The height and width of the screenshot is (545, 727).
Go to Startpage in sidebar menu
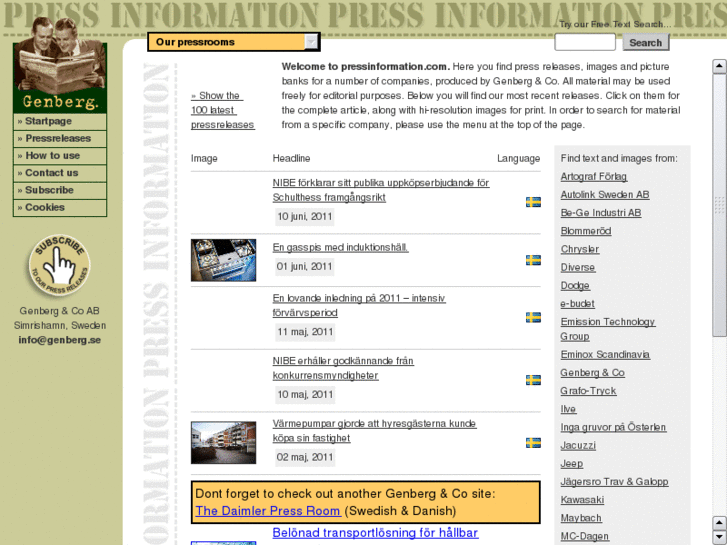[x=60, y=122]
